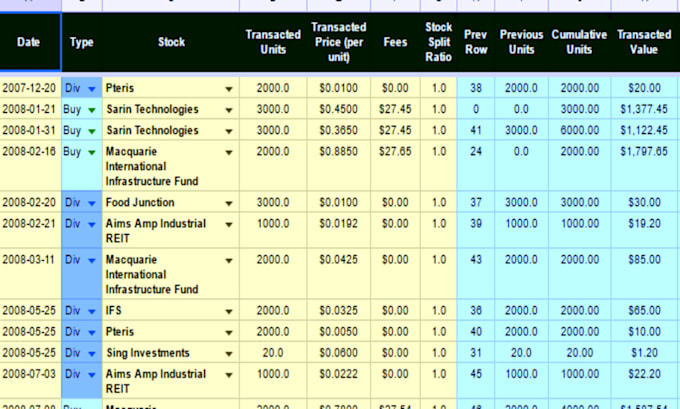Select transacted value $1,377.45
The width and height of the screenshot is (680, 409).
click(x=644, y=109)
